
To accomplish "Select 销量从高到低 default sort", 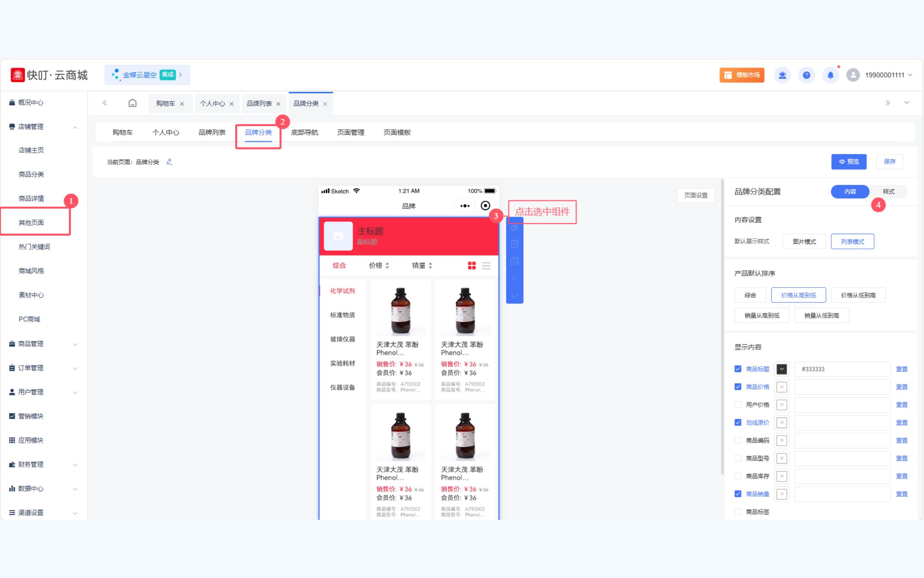I will coord(762,315).
